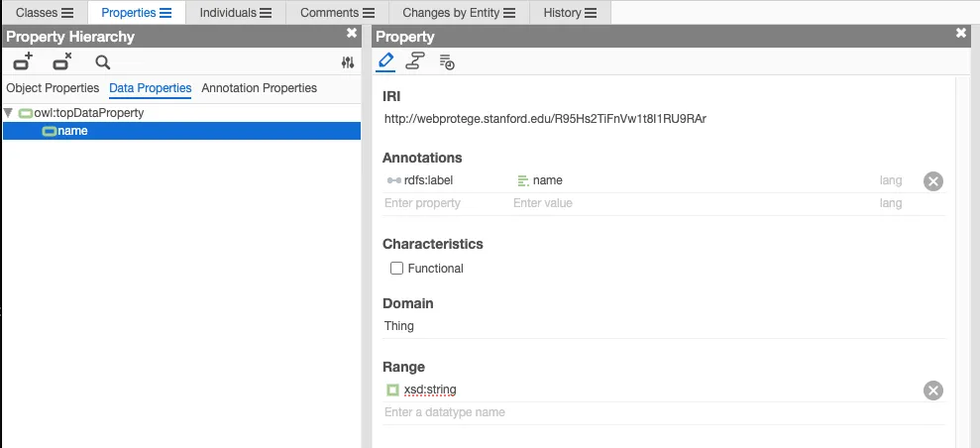This screenshot has width=980, height=448.
Task: Select owl:topDataProperty in the hierarchy
Action: pyautogui.click(x=89, y=113)
